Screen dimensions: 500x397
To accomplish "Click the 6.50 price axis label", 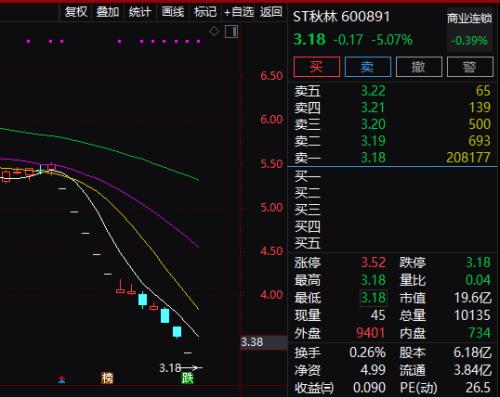I will (272, 76).
